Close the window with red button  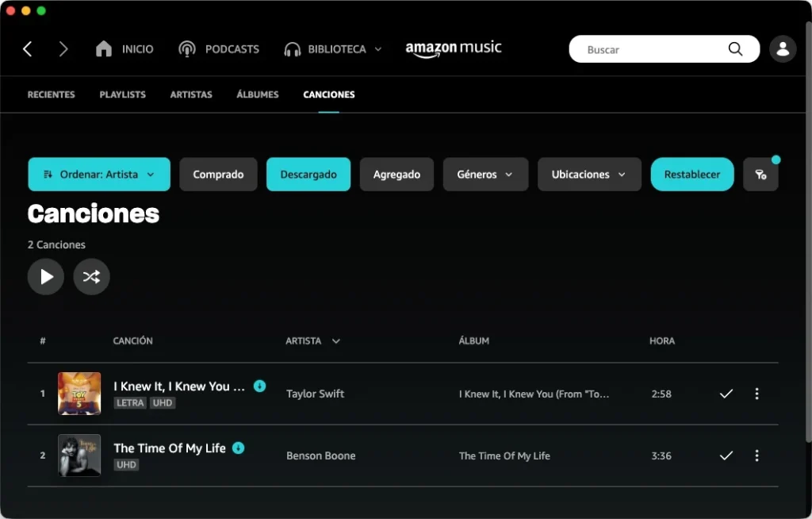click(10, 11)
